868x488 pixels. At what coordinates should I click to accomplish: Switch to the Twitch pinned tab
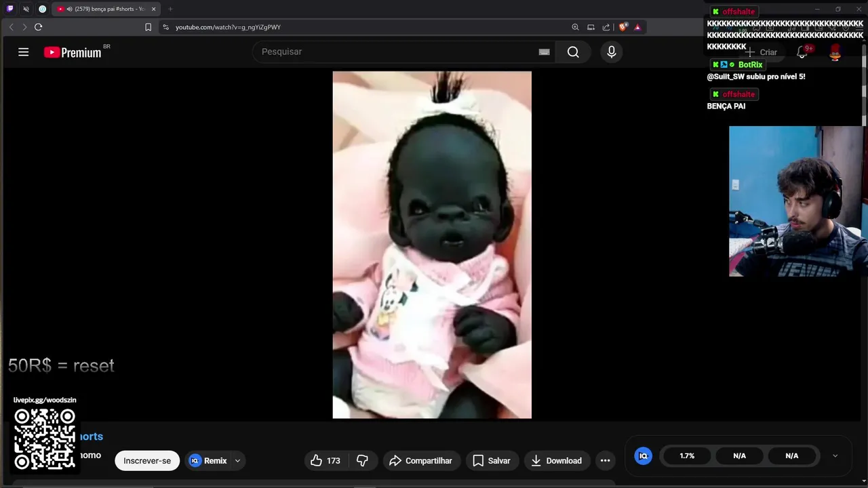(x=9, y=9)
